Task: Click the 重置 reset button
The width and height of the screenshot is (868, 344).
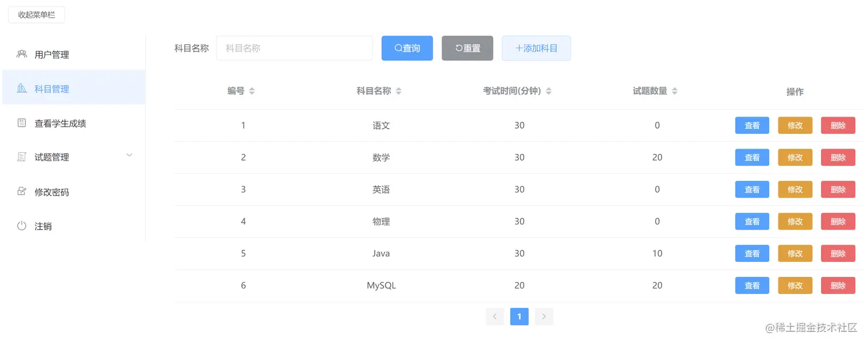Action: (x=467, y=48)
